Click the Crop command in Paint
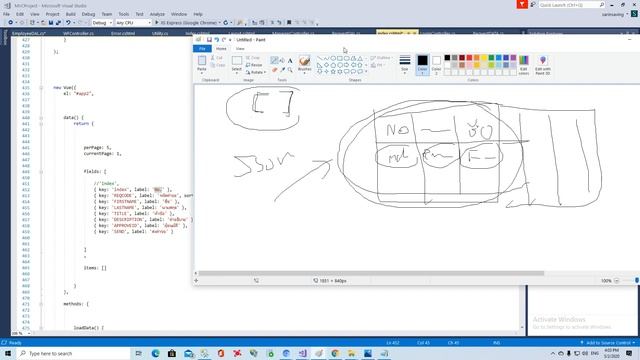Viewport: 640px width, 360px height. point(253,58)
